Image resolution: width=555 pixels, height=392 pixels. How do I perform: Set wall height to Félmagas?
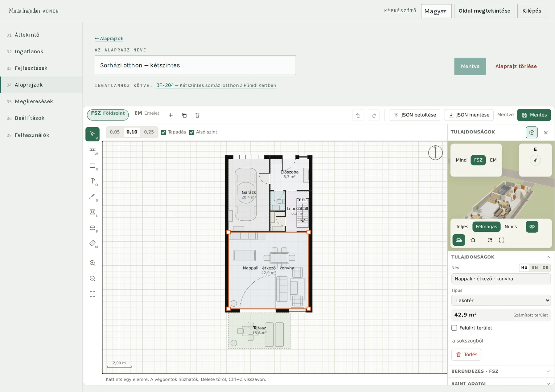486,227
